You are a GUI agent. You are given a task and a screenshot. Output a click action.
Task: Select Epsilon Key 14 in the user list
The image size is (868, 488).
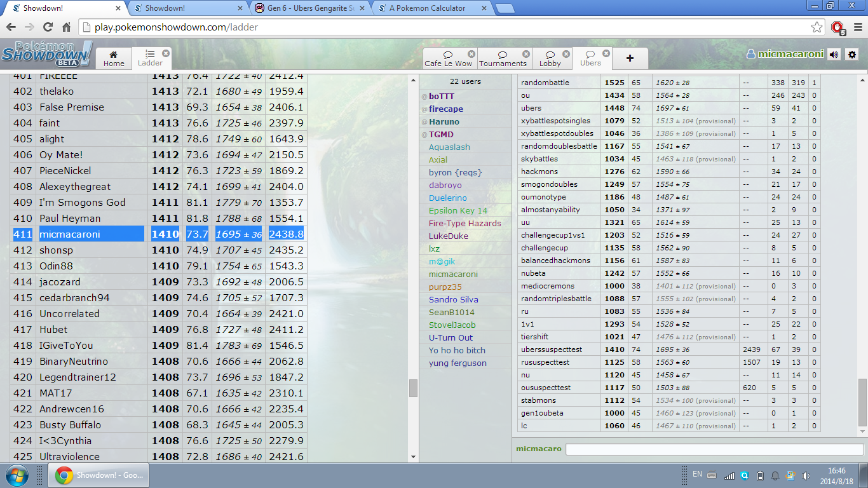pyautogui.click(x=458, y=211)
